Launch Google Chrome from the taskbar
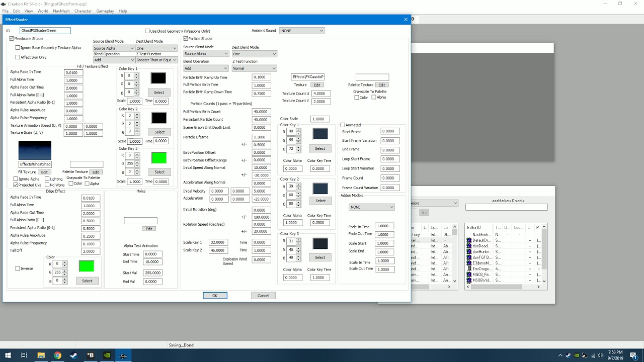Screen dimensions: 644x362 pyautogui.click(x=57, y=355)
